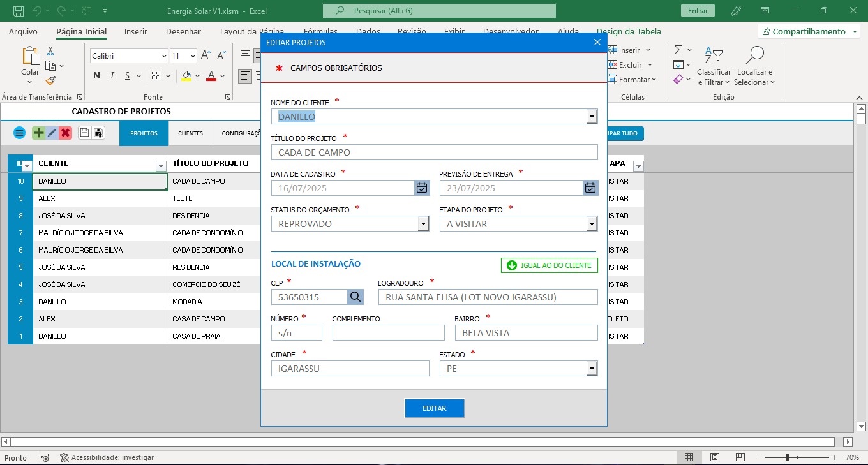Image resolution: width=868 pixels, height=465 pixels.
Task: Click the CEP search magnifier icon
Action: pyautogui.click(x=355, y=297)
